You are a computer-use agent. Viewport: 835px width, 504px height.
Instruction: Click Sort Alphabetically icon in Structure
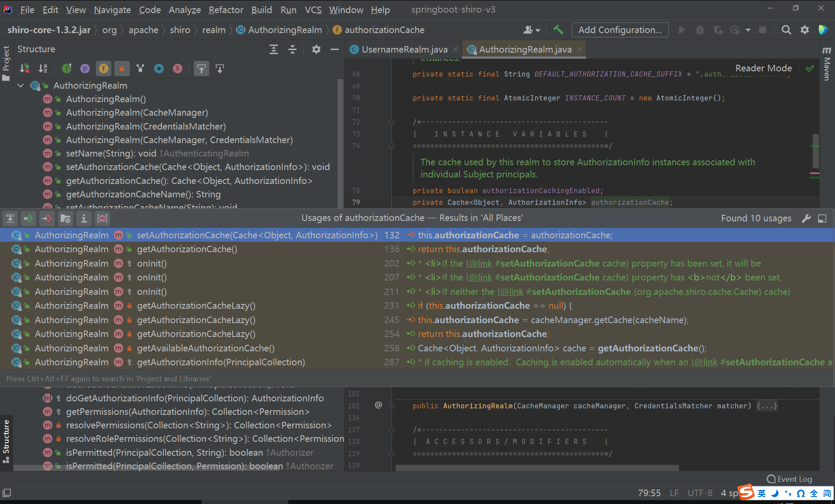[43, 69]
